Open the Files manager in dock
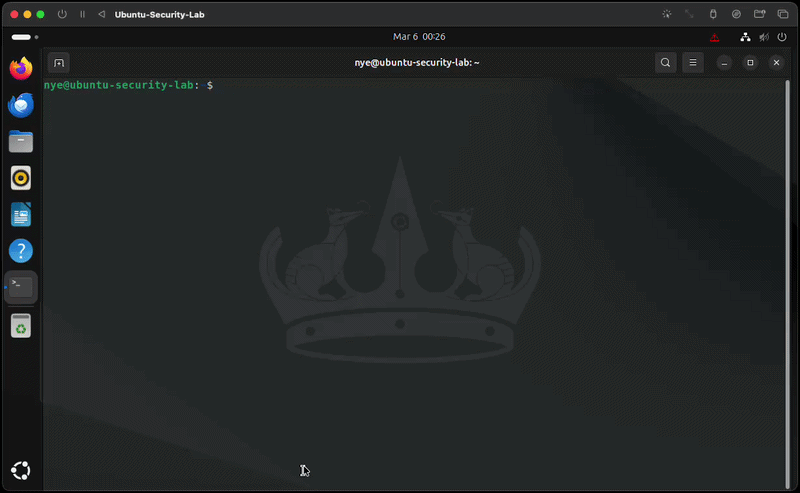 click(21, 142)
